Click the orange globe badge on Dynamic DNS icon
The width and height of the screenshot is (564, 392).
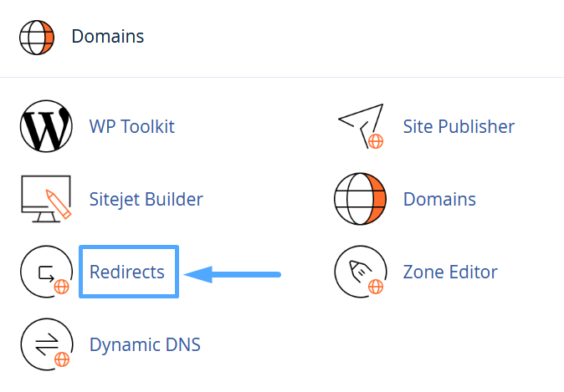pyautogui.click(x=61, y=360)
